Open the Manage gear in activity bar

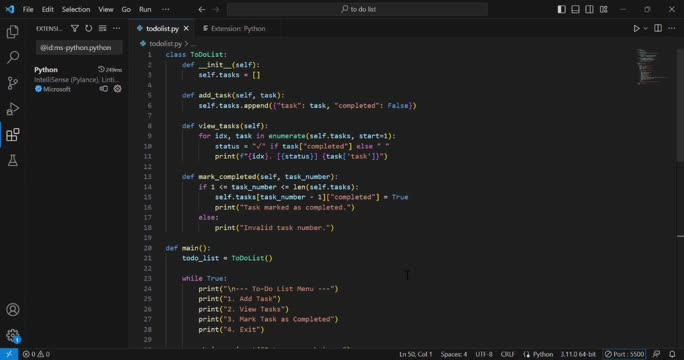(x=13, y=335)
